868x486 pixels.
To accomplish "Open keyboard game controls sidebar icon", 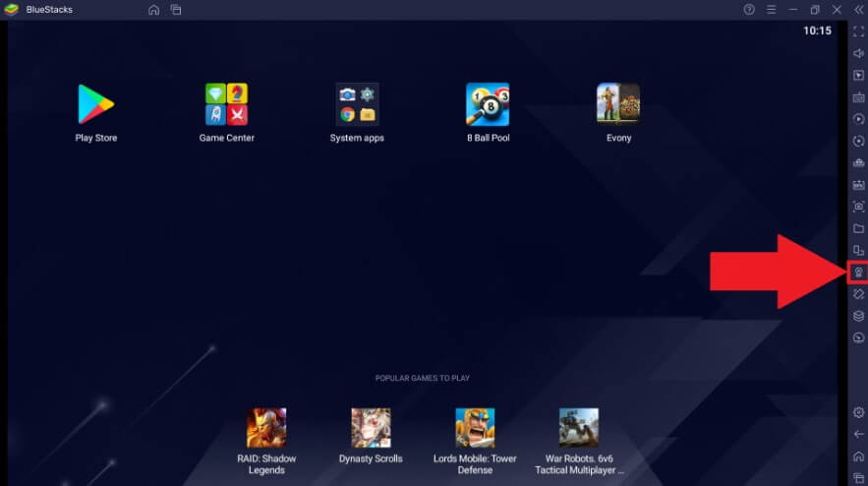I will (x=858, y=97).
